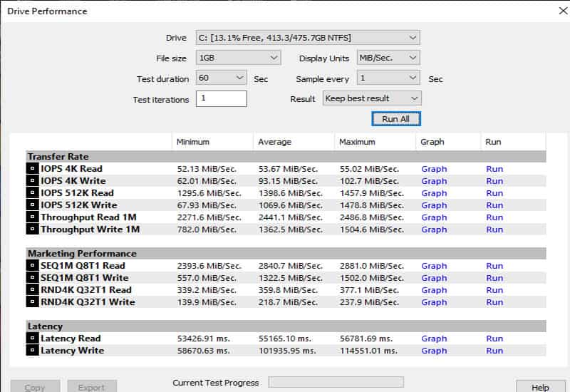Click the icon beside IOPS 4K Read
Viewport: 570px width, 392px height.
(x=32, y=169)
